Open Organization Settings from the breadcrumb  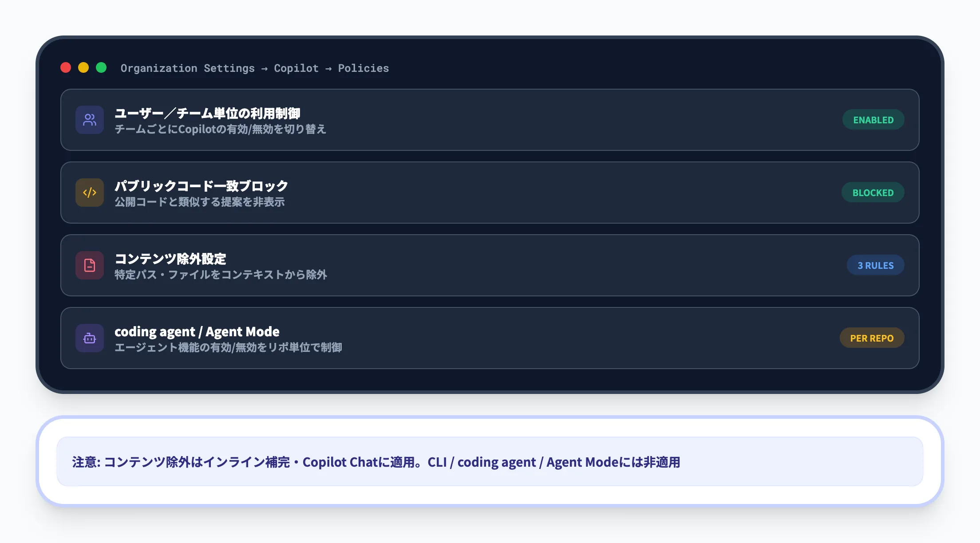[188, 68]
